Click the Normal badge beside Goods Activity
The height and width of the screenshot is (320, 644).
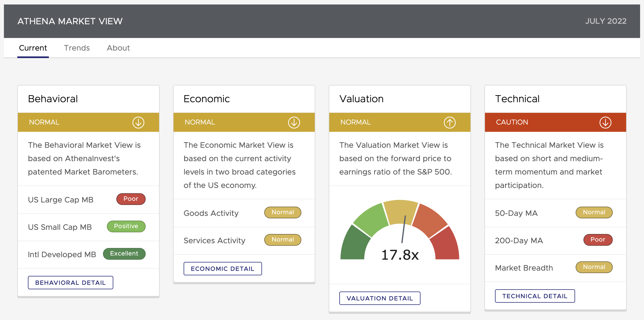[x=283, y=212]
